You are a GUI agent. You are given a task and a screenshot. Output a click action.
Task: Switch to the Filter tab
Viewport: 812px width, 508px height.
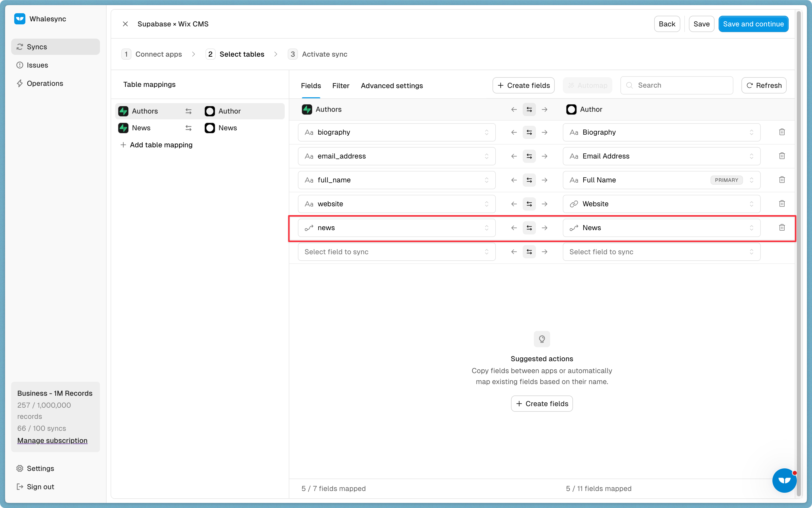341,86
